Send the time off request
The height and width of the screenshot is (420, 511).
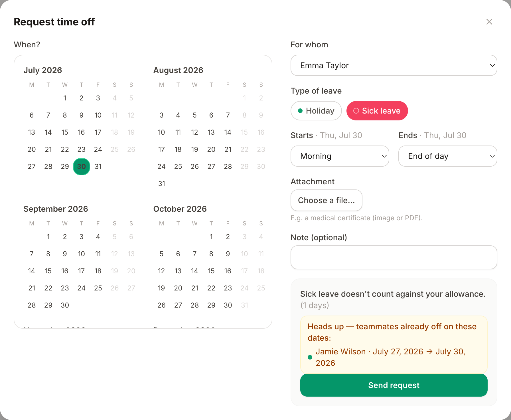click(x=394, y=385)
